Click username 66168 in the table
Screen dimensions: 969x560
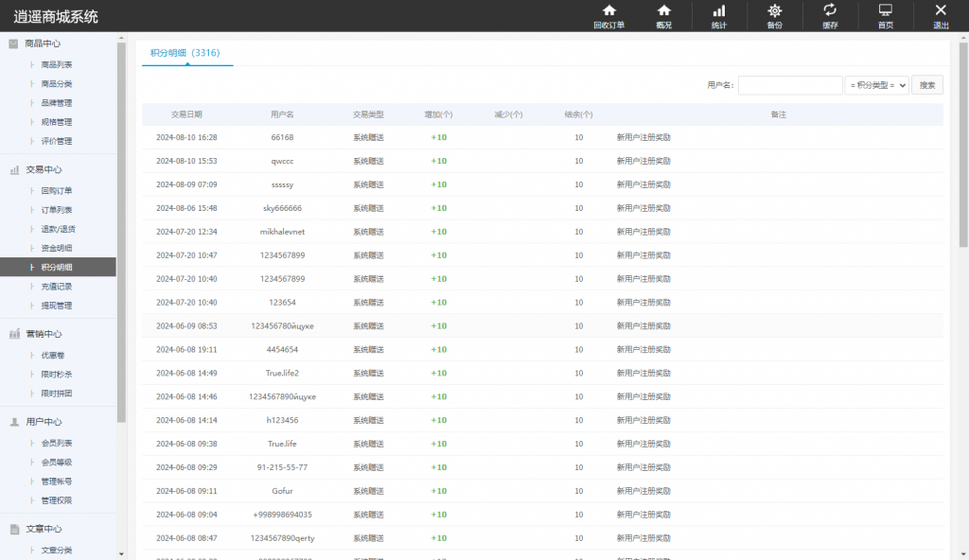(282, 137)
